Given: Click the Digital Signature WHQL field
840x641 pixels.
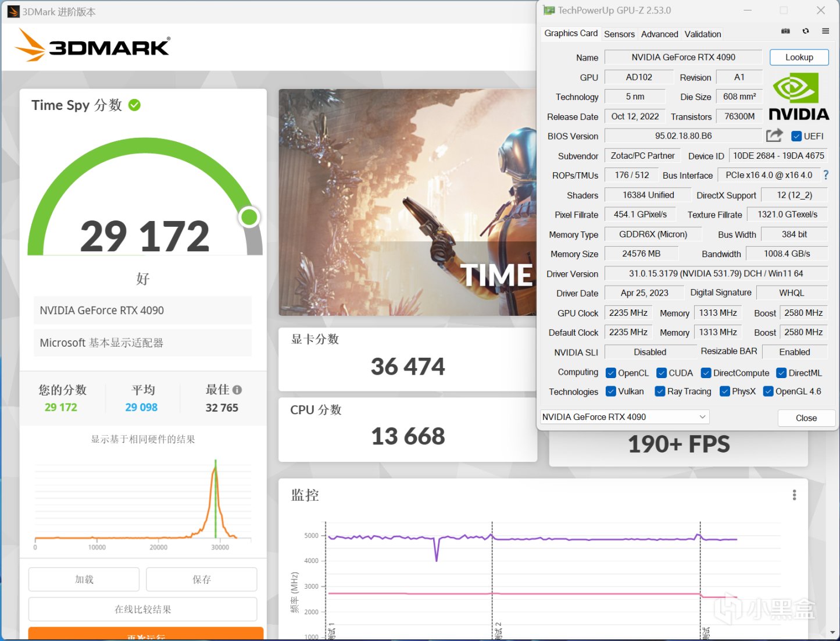Looking at the screenshot, I should (x=792, y=293).
